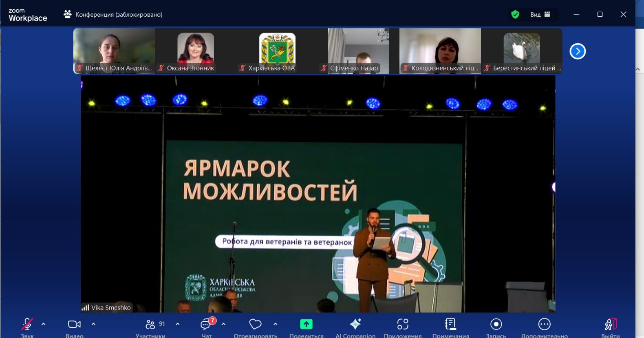The width and height of the screenshot is (644, 338).
Task: Expand reactions options arrow next to Отреагировать
Action: coord(276,324)
